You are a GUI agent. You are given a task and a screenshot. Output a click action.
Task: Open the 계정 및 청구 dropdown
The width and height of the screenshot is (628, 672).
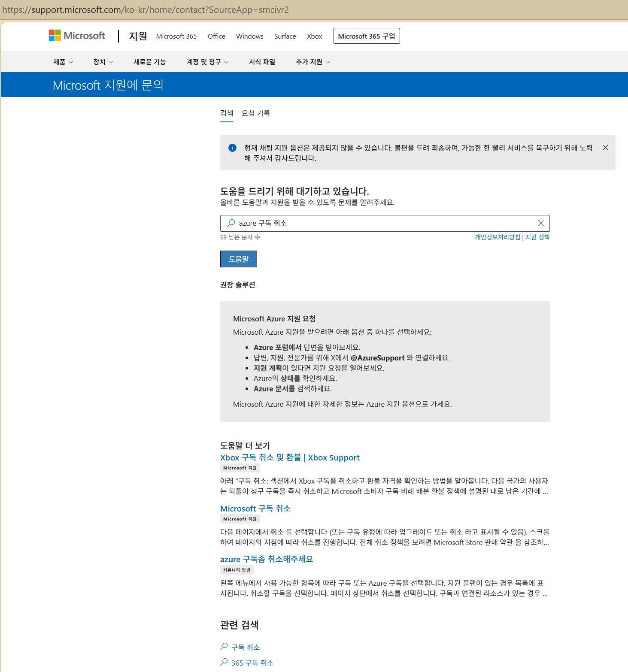[x=207, y=62]
